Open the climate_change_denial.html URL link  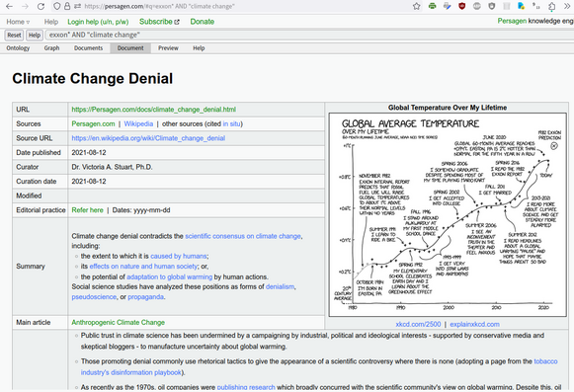click(154, 110)
